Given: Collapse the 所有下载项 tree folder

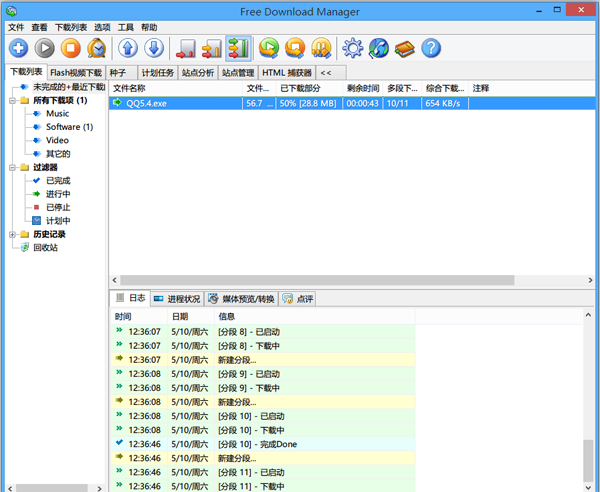Looking at the screenshot, I should tap(12, 101).
